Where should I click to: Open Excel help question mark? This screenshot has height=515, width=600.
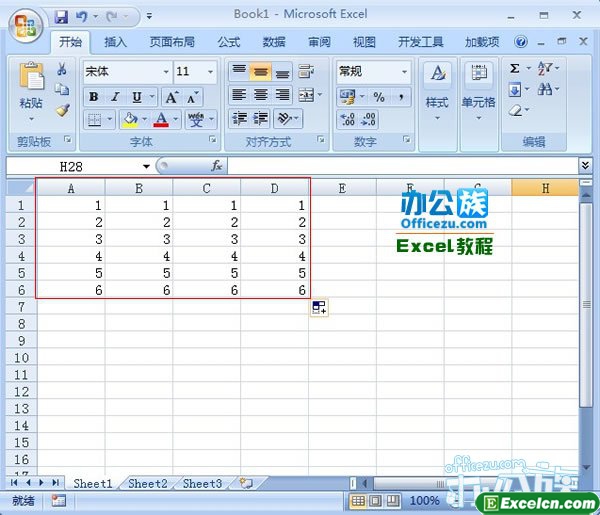[x=521, y=42]
